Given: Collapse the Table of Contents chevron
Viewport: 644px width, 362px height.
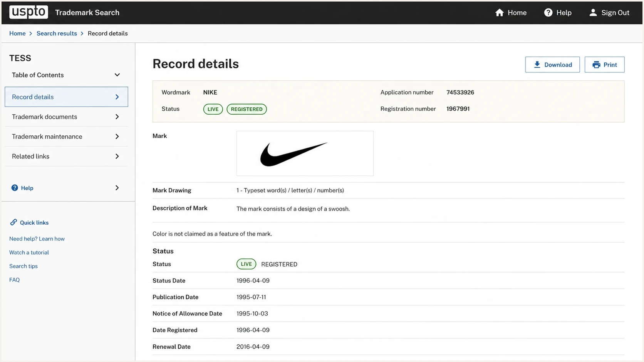Looking at the screenshot, I should [x=117, y=75].
